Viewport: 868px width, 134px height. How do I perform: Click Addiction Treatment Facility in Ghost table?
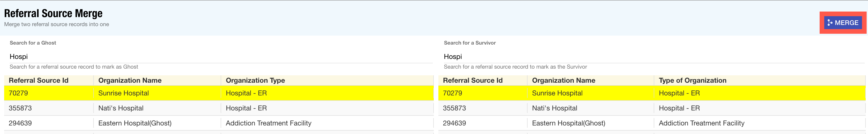click(268, 123)
